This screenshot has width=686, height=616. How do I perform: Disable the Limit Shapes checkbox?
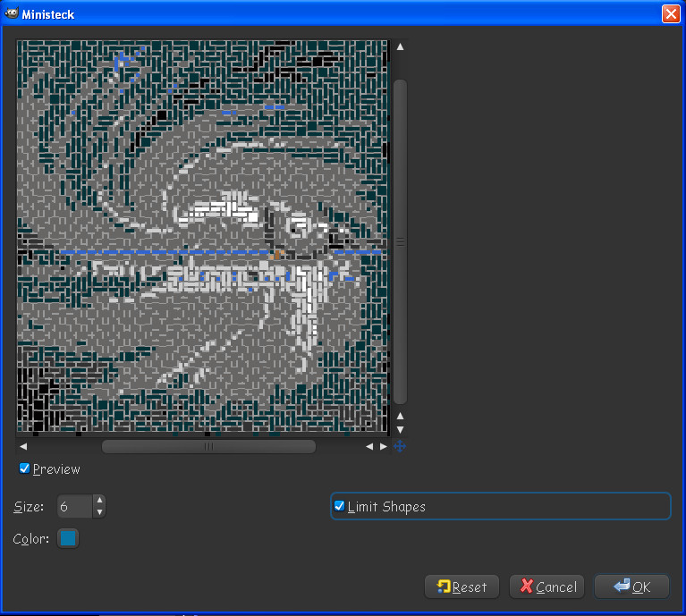pyautogui.click(x=340, y=506)
